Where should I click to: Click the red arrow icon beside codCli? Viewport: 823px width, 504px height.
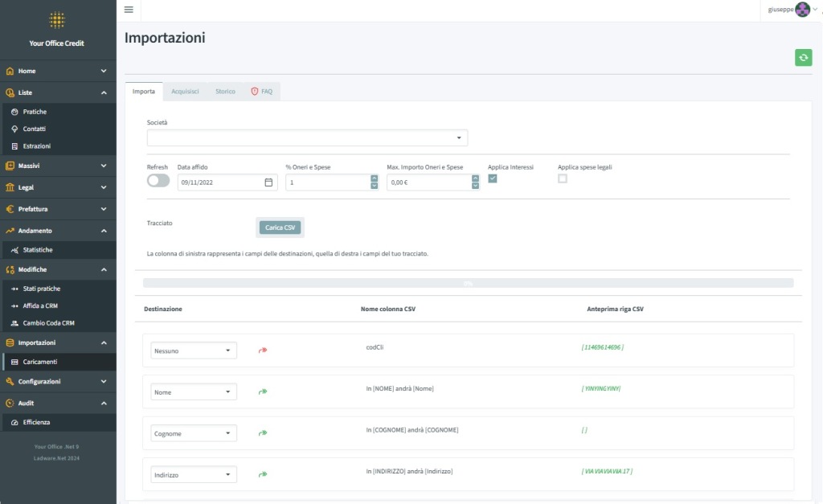(263, 350)
